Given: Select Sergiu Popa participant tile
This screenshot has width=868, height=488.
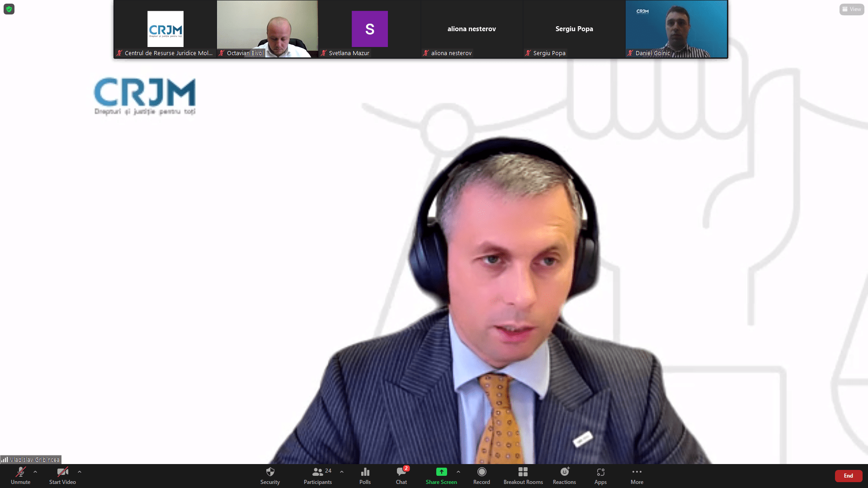Looking at the screenshot, I should click(574, 29).
